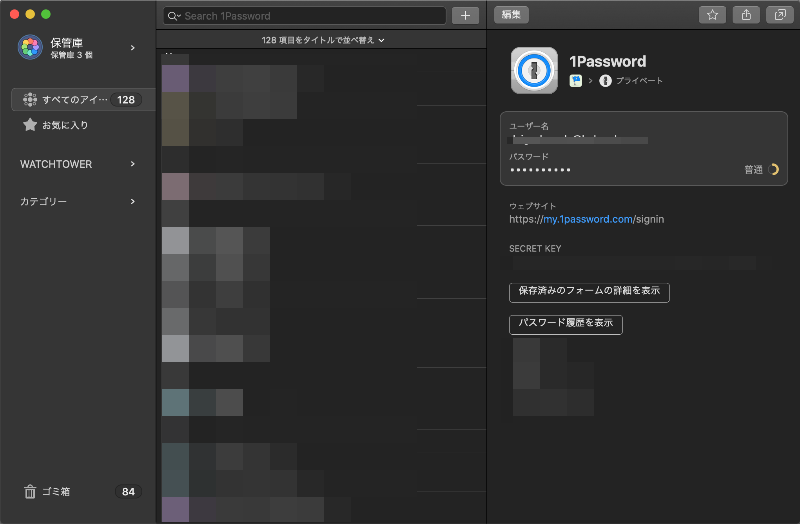Viewport: 800px width, 524px height.
Task: Expand the カテゴリー section
Action: click(x=133, y=202)
